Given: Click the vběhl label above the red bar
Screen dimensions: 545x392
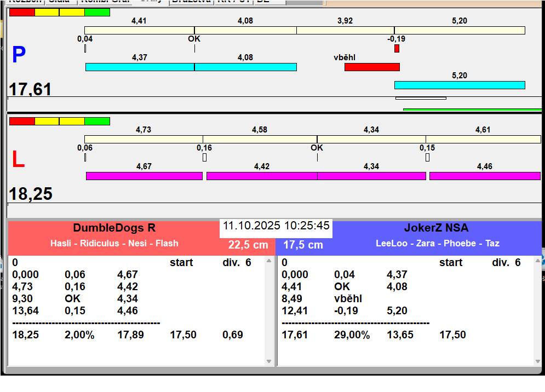Looking at the screenshot, I should pos(345,57).
